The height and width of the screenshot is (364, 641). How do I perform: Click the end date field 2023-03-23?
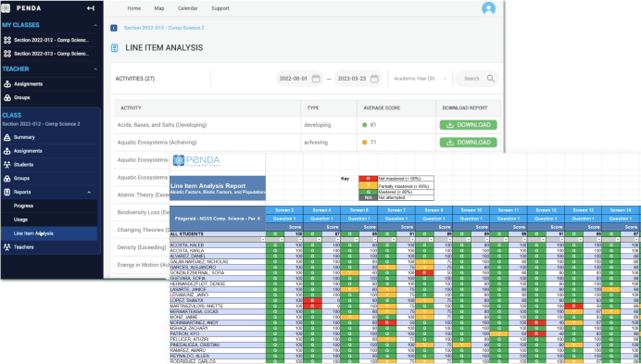pyautogui.click(x=358, y=79)
